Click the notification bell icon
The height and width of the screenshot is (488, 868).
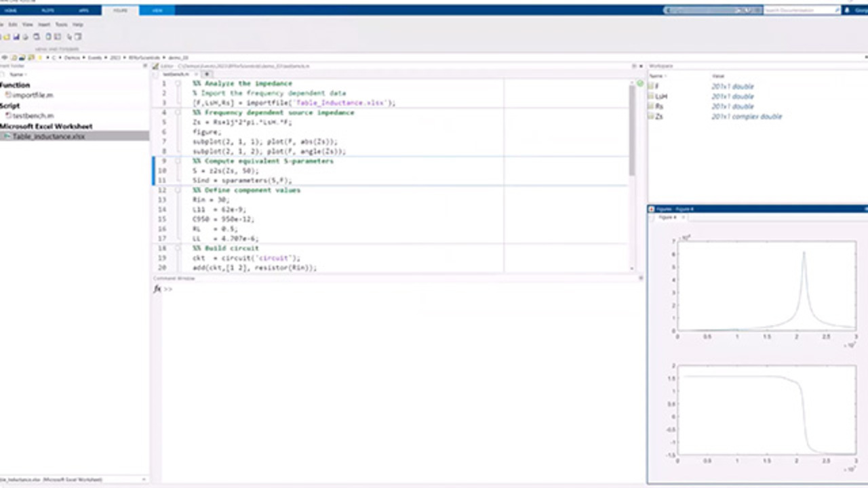coord(847,10)
